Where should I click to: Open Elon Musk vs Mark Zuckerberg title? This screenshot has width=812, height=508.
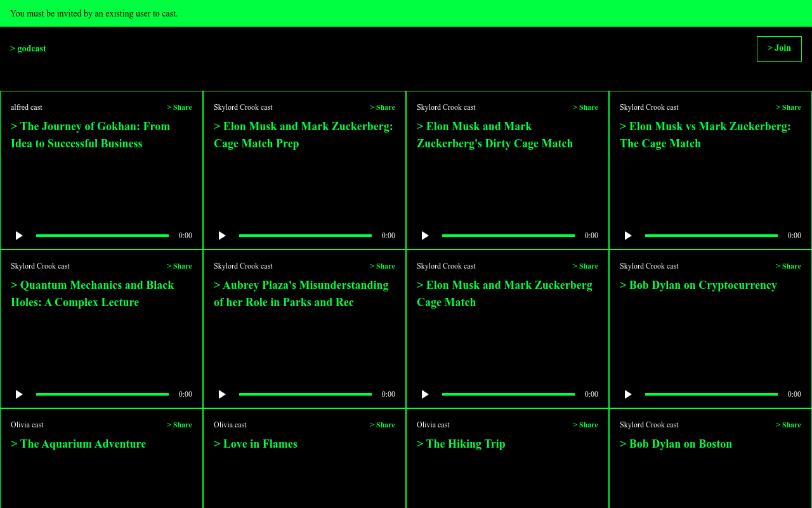[705, 135]
